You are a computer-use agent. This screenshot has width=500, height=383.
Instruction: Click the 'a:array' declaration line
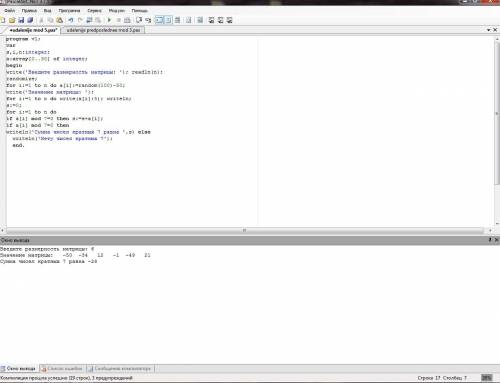pos(47,59)
